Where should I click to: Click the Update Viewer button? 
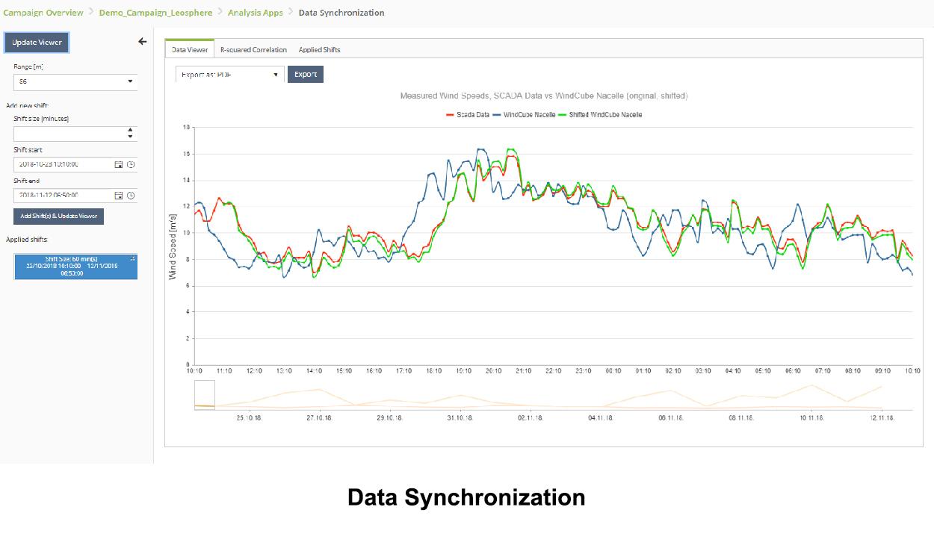(x=37, y=43)
